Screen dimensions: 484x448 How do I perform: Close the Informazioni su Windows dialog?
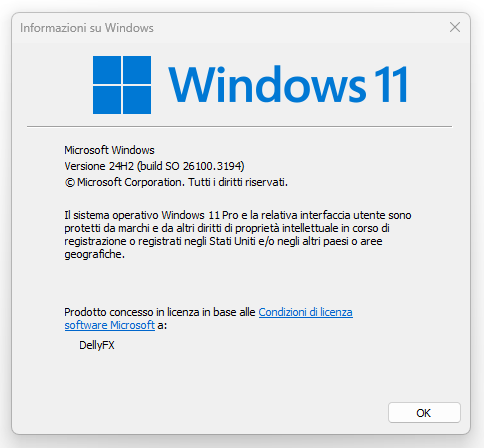(455, 27)
